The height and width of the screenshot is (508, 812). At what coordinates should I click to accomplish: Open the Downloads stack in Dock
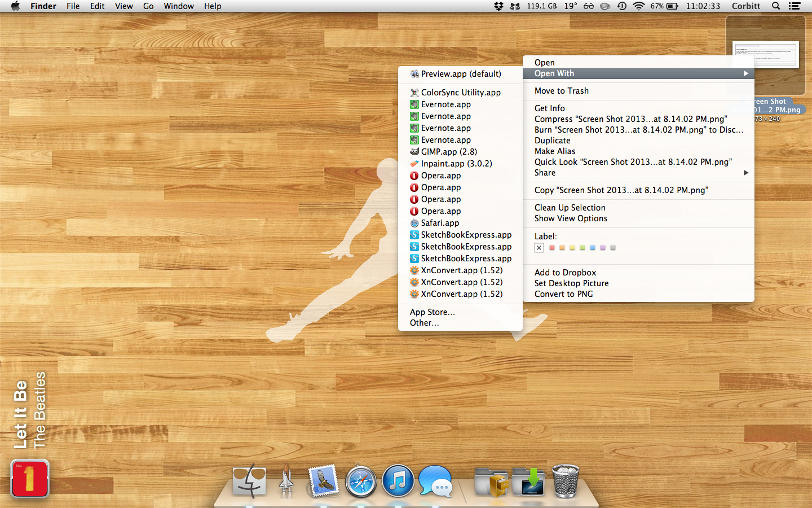528,481
